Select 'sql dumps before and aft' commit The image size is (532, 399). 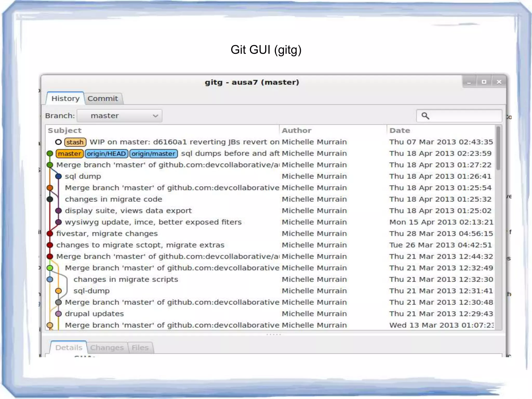[270, 154]
